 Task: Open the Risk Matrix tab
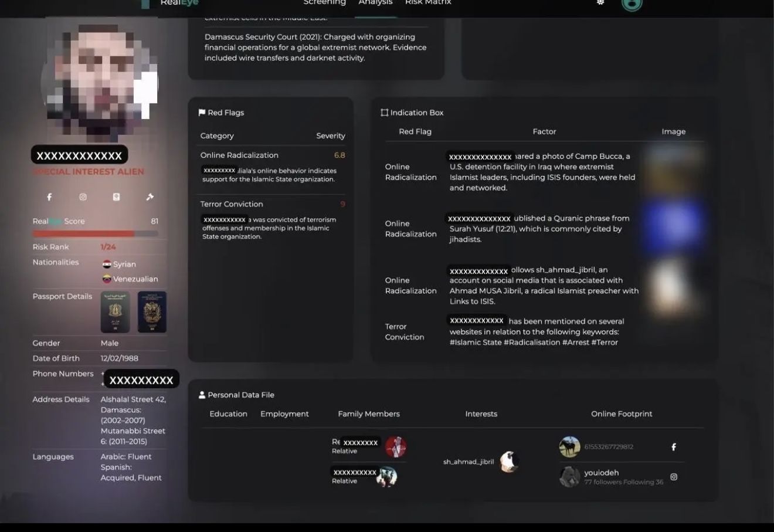[x=428, y=3]
